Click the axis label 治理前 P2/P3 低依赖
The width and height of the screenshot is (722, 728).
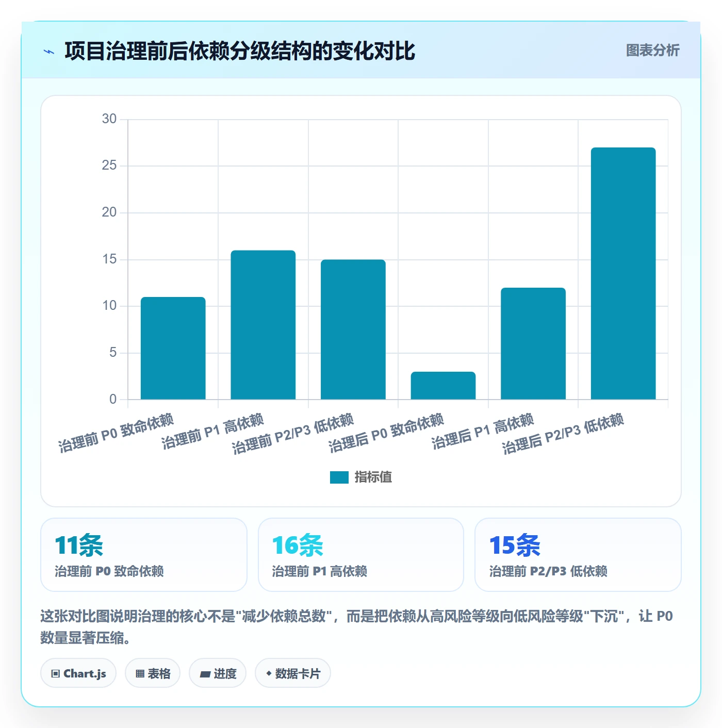(293, 434)
